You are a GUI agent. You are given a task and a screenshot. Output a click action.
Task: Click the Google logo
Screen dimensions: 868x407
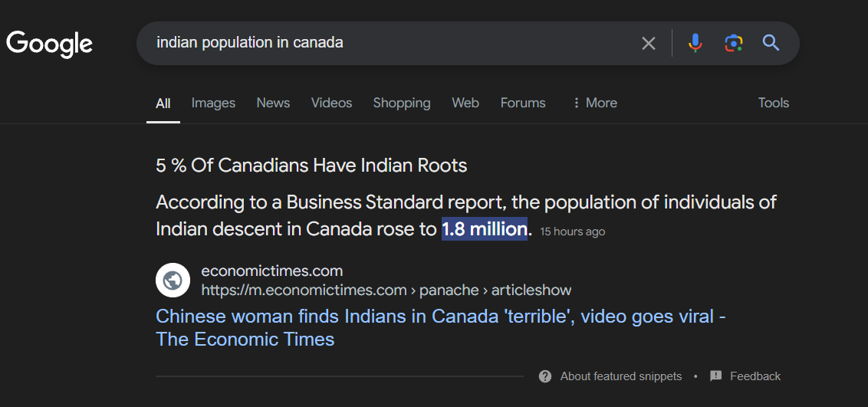(49, 44)
